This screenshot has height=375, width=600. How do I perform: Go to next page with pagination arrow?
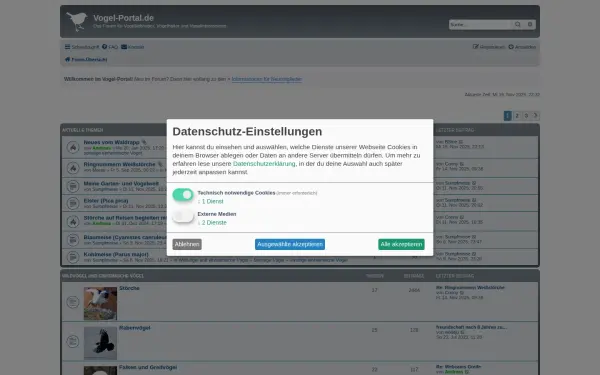coord(535,116)
